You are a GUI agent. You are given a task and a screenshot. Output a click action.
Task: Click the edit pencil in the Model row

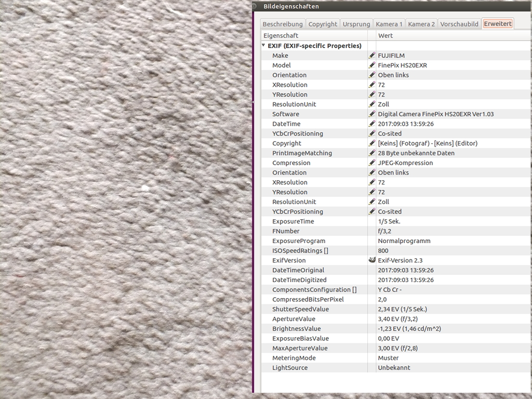coord(371,65)
